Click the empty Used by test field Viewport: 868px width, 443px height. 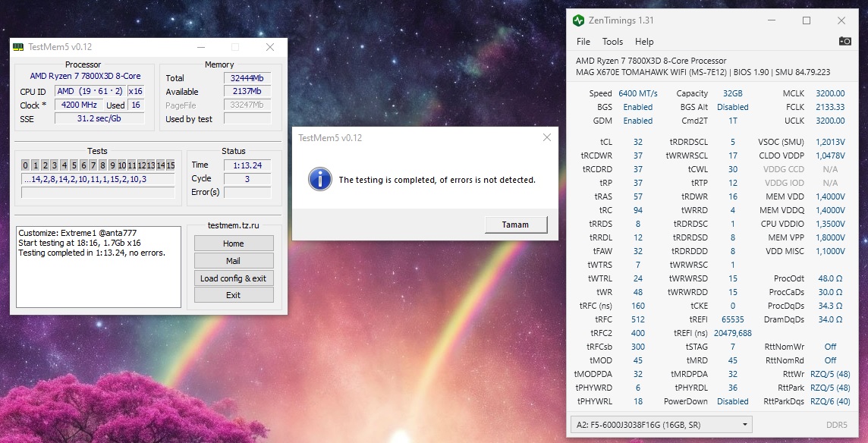247,118
